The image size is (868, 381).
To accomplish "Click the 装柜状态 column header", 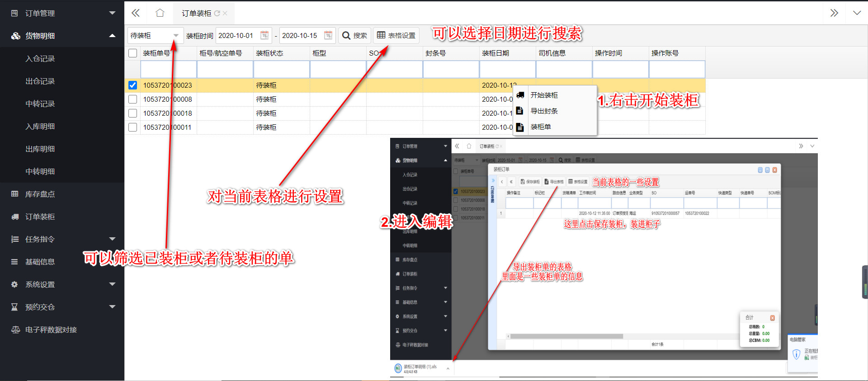I will pyautogui.click(x=269, y=53).
